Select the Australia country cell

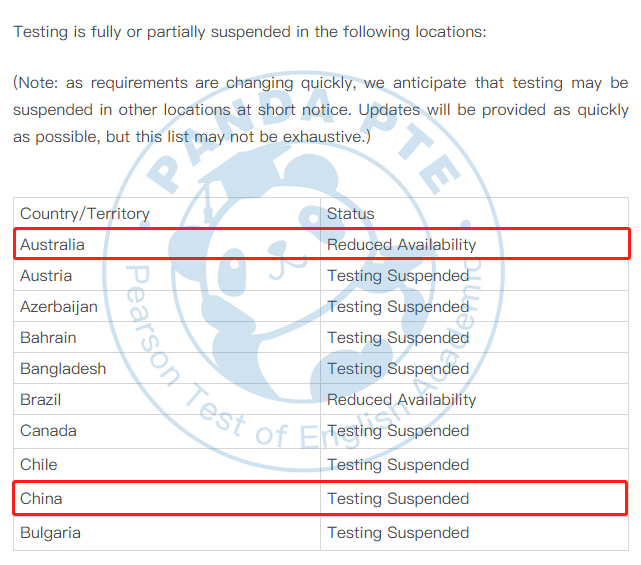53,244
